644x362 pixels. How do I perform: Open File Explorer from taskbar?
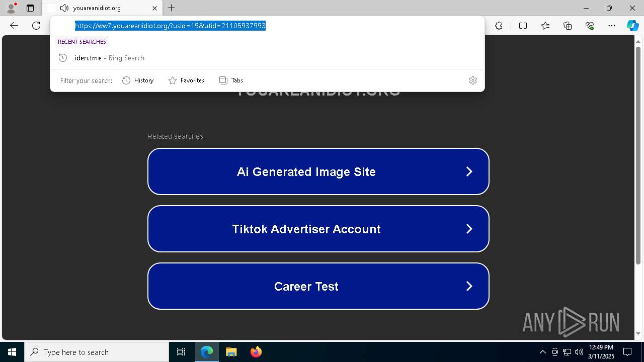tap(231, 352)
